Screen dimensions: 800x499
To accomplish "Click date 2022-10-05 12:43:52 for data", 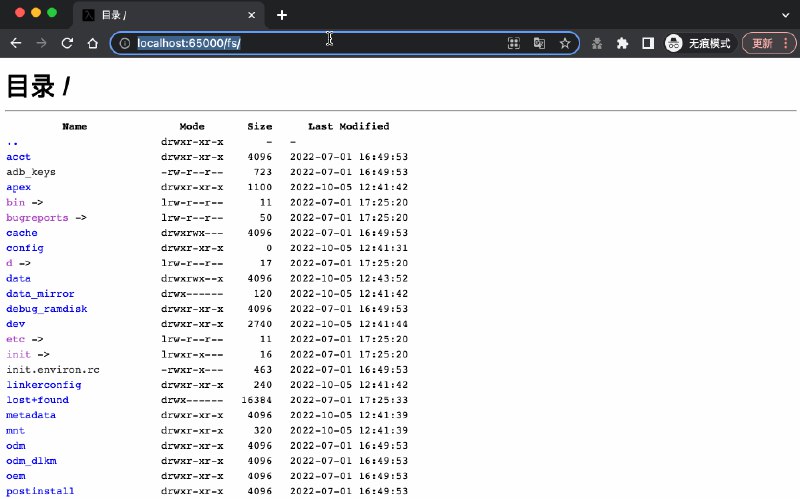I will point(349,279).
